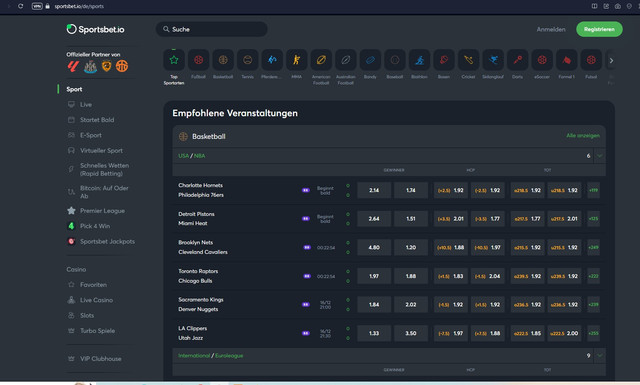
Task: Pick Utah Jazz win odds 3.50
Action: (411, 333)
